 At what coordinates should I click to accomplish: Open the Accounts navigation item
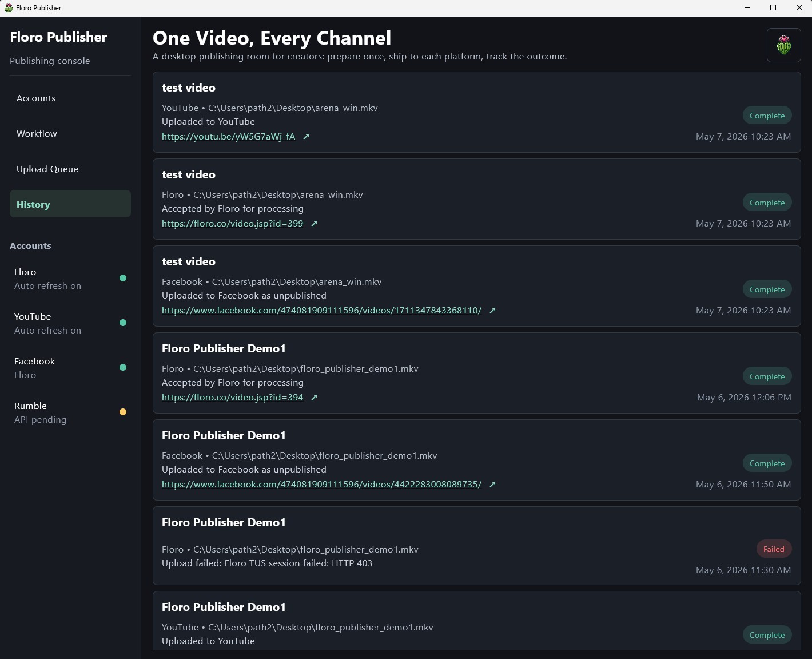pyautogui.click(x=70, y=98)
